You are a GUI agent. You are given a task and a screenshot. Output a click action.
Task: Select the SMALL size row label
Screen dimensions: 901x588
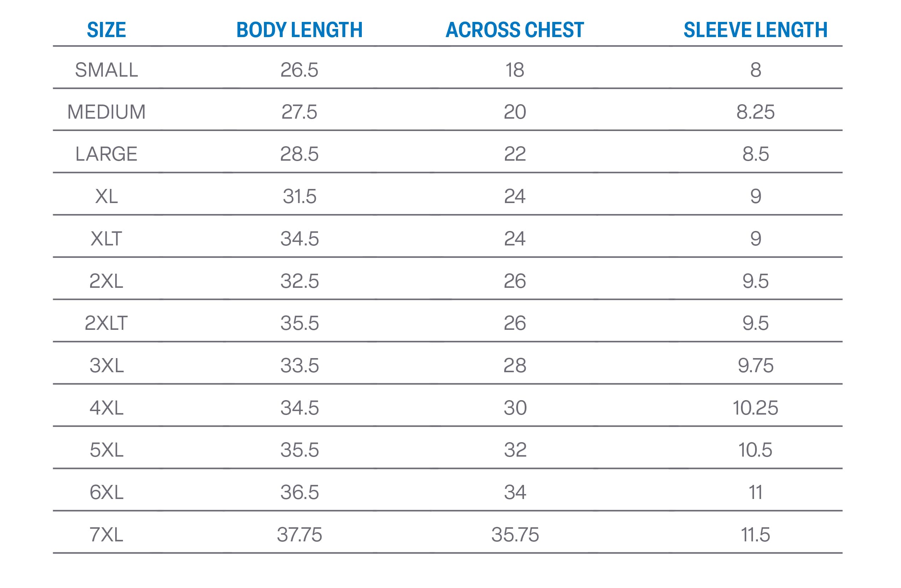[x=106, y=70]
